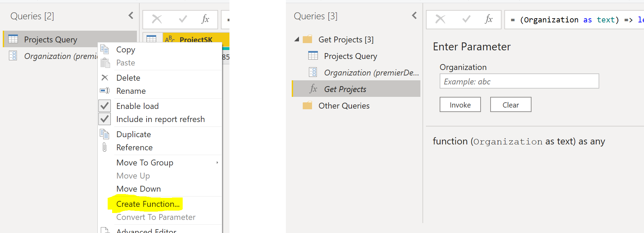Click the Get Projects folder icon
The width and height of the screenshot is (644, 233).
[x=307, y=39]
